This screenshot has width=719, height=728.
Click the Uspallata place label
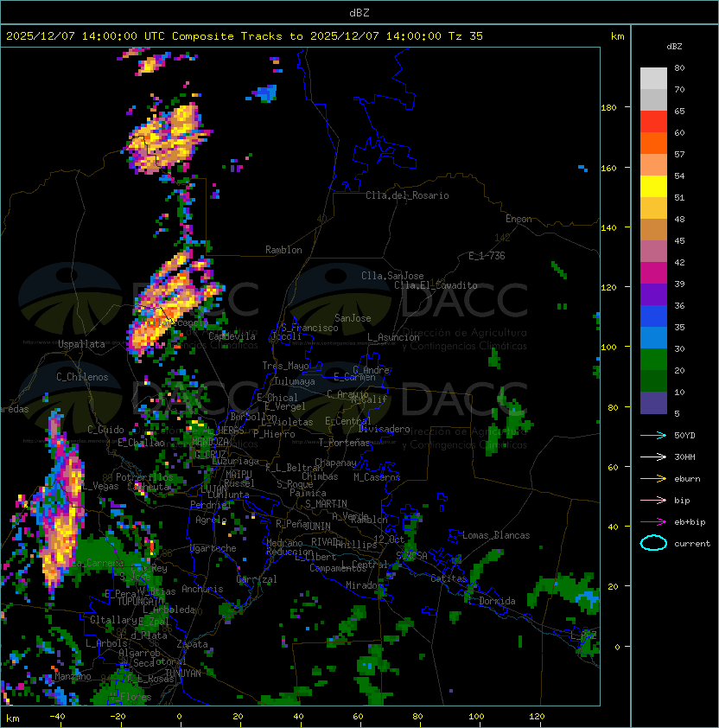[81, 344]
